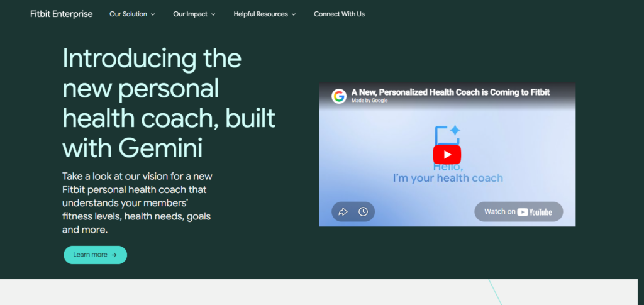Screen dimensions: 644x305
Task: Click the share arrow icon on video
Action: click(x=343, y=212)
